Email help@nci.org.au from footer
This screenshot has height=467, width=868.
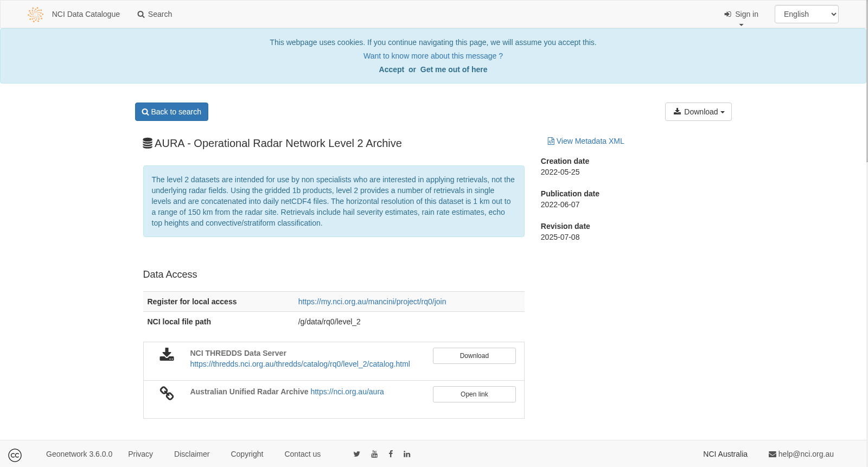pos(801,454)
